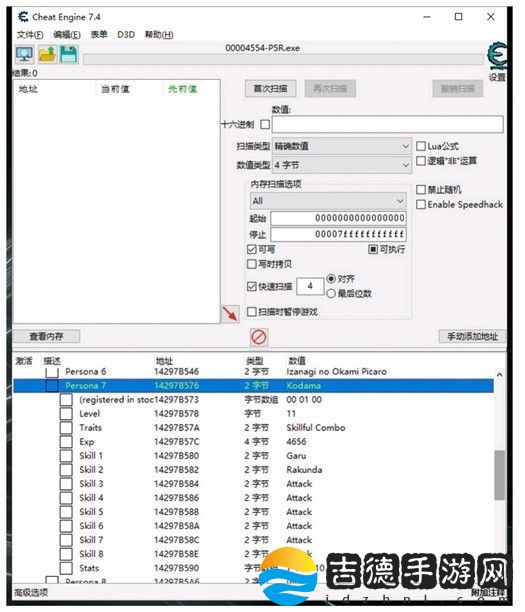Click the Current Value column header
Screen dimensions: 525x612
pos(115,89)
